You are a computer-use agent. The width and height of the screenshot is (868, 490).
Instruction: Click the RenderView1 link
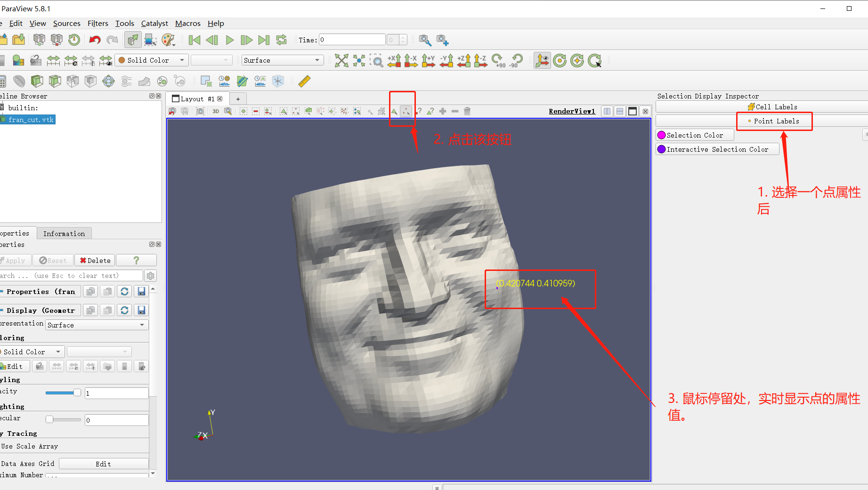(571, 111)
